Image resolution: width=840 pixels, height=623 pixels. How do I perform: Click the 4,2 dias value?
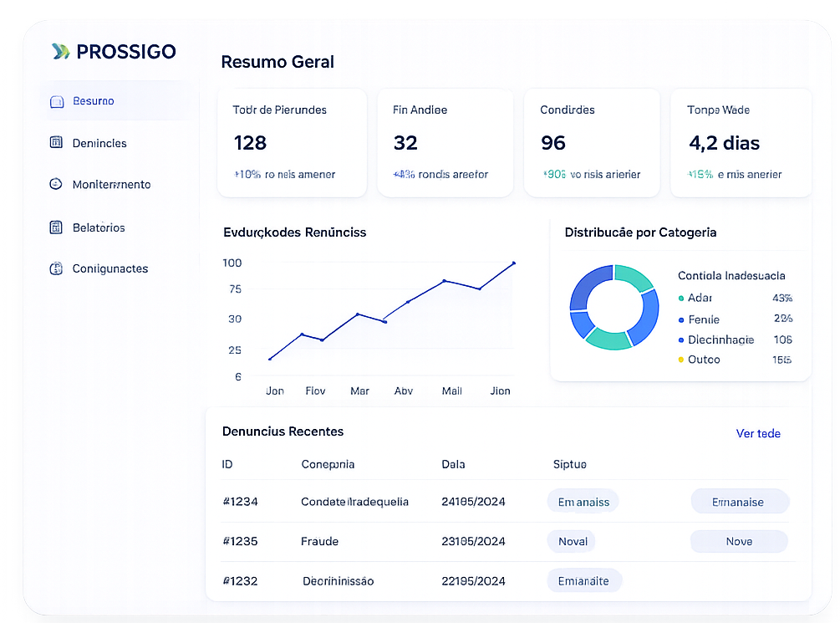[725, 143]
